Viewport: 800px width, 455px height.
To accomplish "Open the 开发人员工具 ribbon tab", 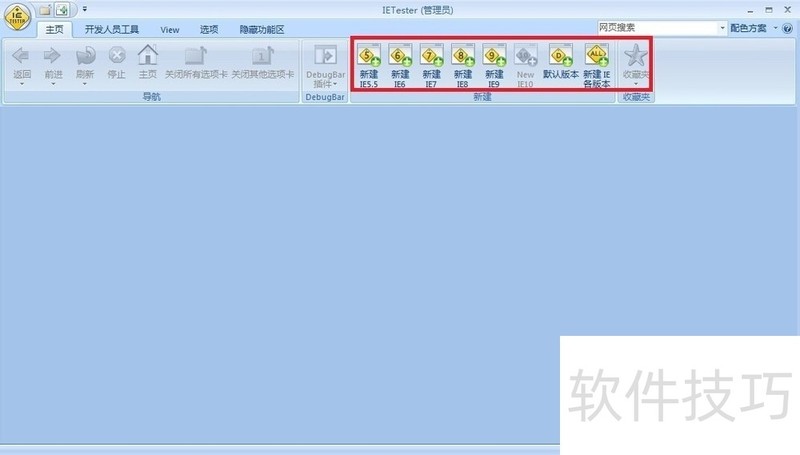I will (112, 30).
